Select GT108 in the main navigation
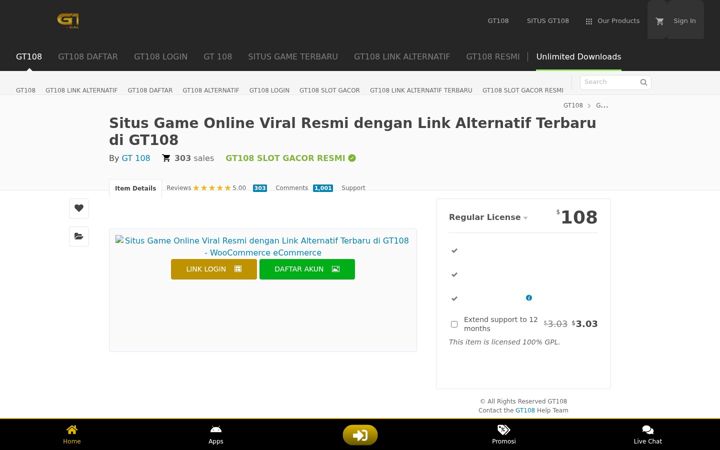 [x=29, y=57]
